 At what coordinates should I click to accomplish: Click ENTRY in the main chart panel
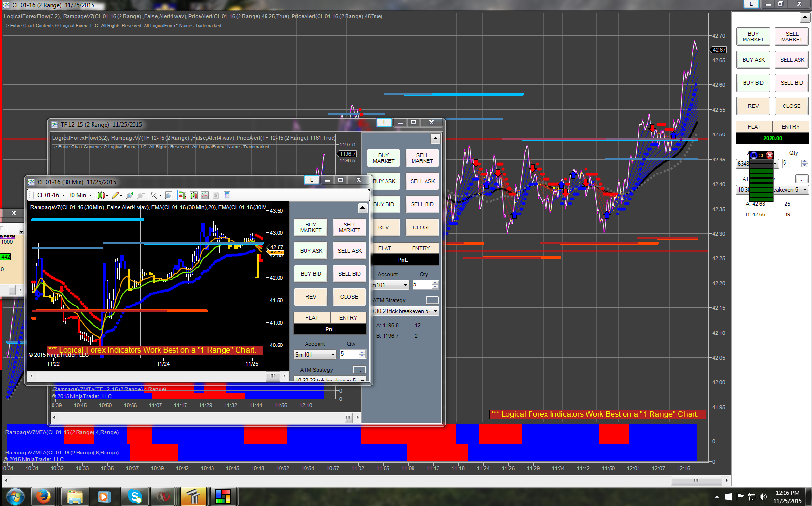coord(791,127)
